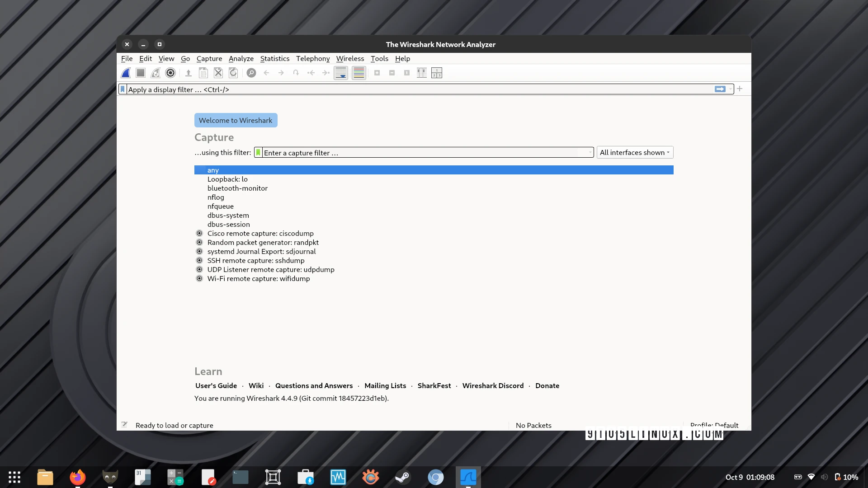
Task: Click capture filter green bookmark icon
Action: click(258, 153)
